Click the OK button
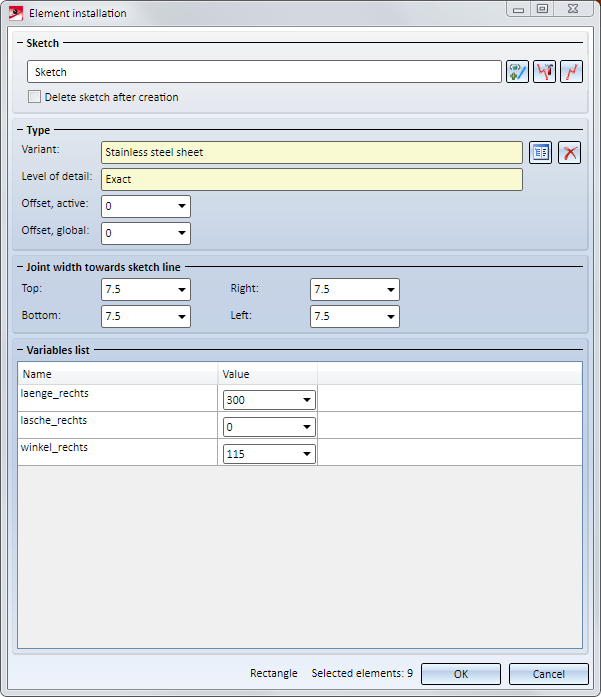Viewport: 601px width, 697px height. point(460,674)
